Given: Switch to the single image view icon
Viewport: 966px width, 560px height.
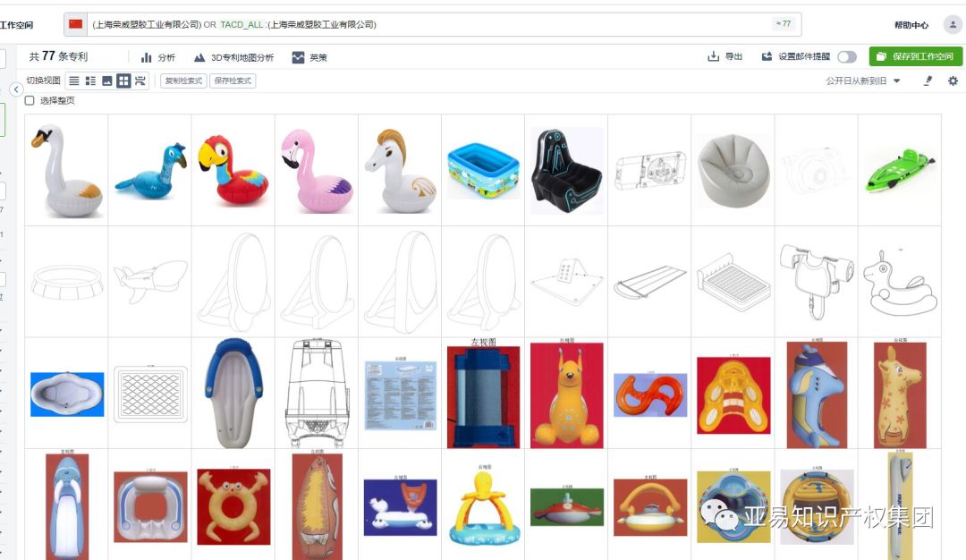Looking at the screenshot, I should tap(107, 81).
